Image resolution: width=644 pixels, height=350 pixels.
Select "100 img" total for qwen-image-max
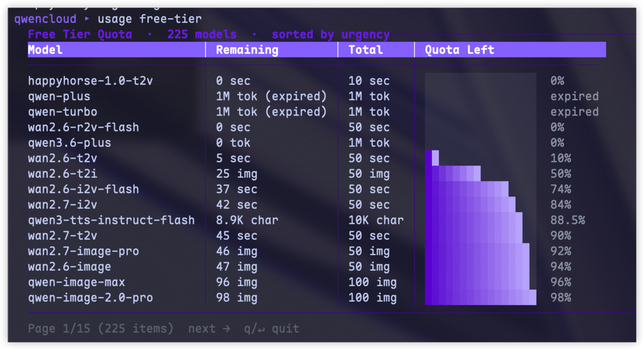point(373,282)
